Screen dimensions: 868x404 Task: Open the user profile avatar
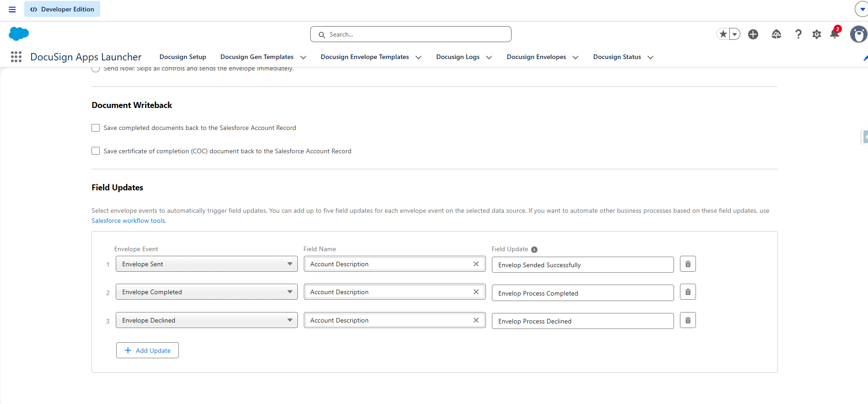859,34
